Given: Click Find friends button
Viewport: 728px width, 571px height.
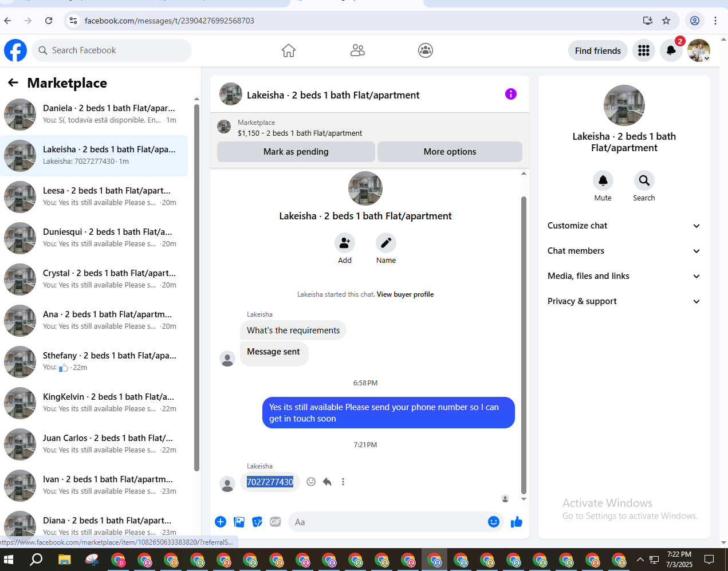Looking at the screenshot, I should (x=598, y=50).
